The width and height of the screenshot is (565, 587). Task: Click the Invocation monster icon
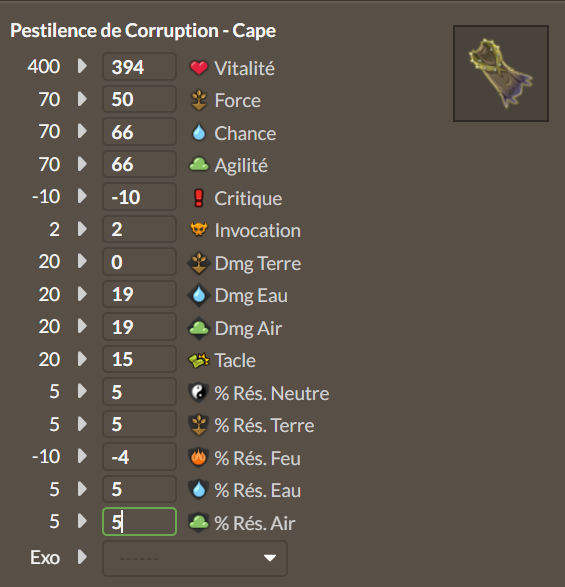pyautogui.click(x=199, y=229)
